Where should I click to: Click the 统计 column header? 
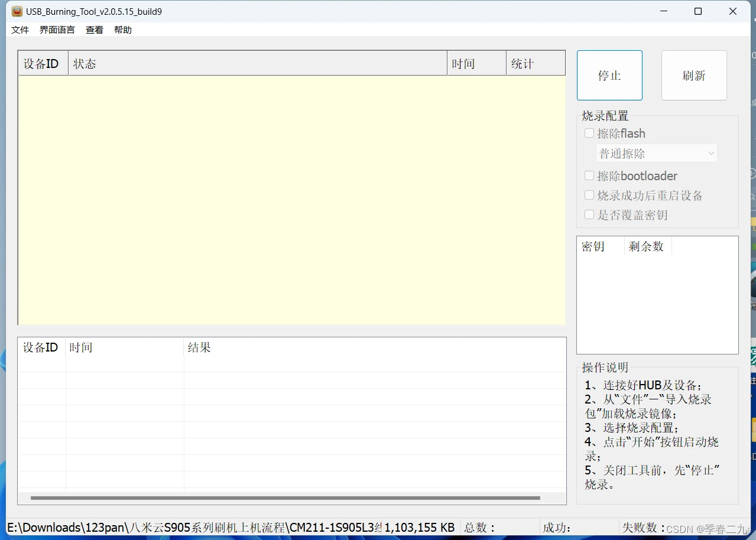[x=536, y=64]
